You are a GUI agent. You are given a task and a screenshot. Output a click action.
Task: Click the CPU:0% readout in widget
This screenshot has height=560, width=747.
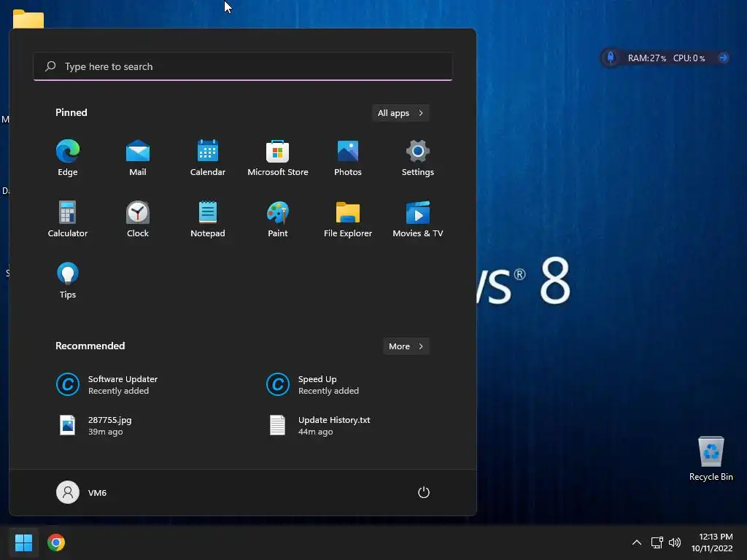click(689, 58)
